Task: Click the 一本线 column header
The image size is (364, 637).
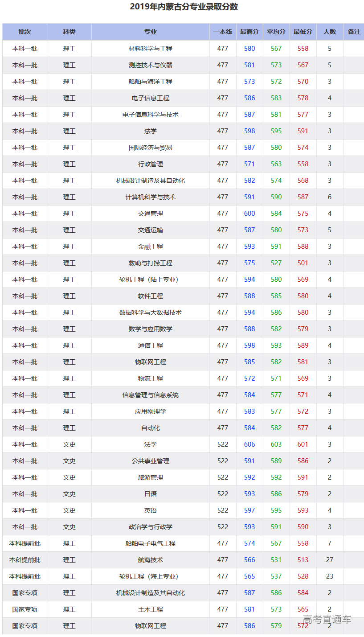Action: point(223,32)
